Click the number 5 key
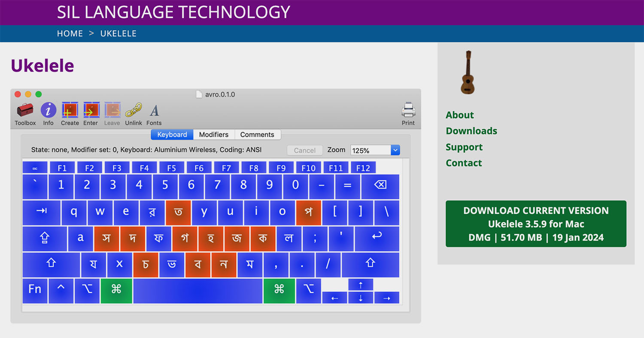 165,186
